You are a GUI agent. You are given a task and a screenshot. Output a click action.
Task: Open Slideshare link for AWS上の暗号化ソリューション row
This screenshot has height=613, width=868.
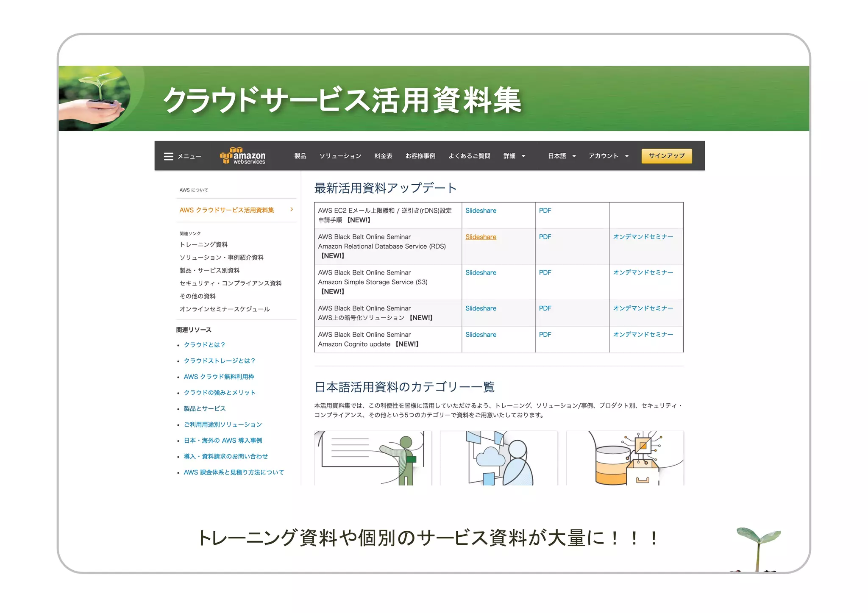(x=481, y=308)
